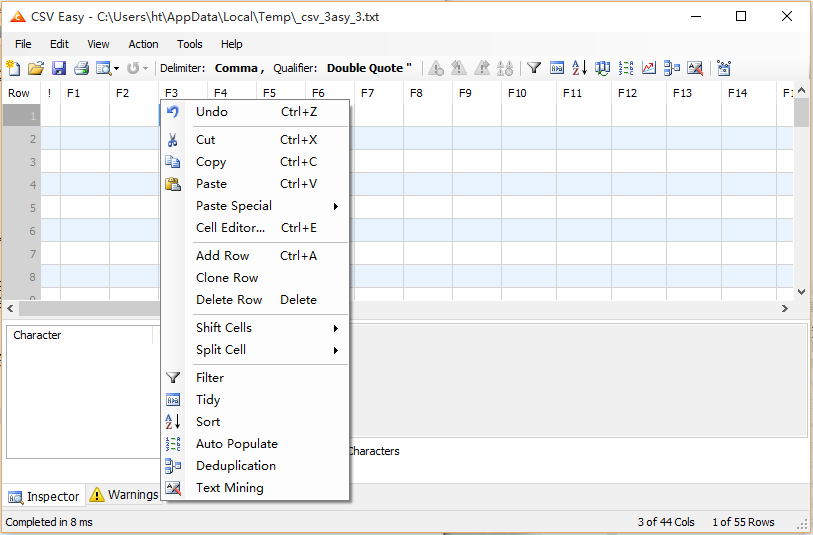The image size is (813, 535).
Task: Switch to the Warnings tab
Action: point(124,495)
